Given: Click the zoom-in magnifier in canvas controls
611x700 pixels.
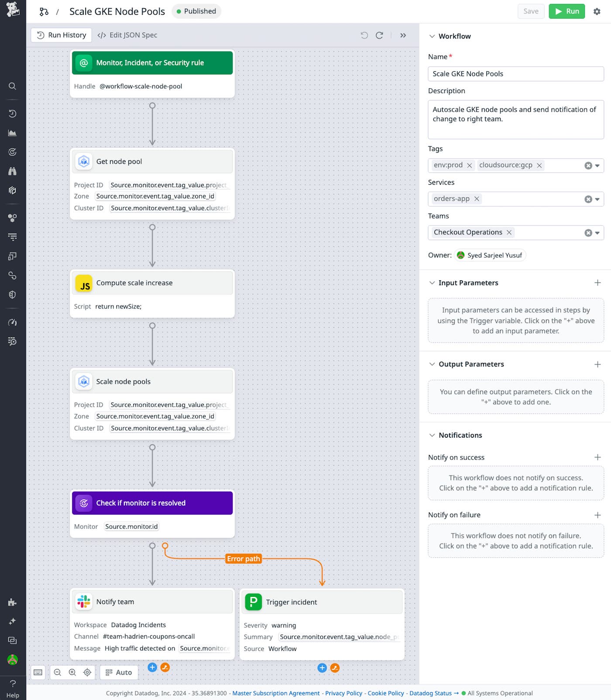Looking at the screenshot, I should pyautogui.click(x=72, y=672).
